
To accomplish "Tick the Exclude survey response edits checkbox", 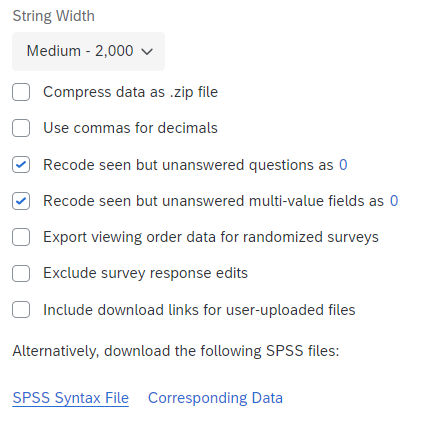I will 21,273.
